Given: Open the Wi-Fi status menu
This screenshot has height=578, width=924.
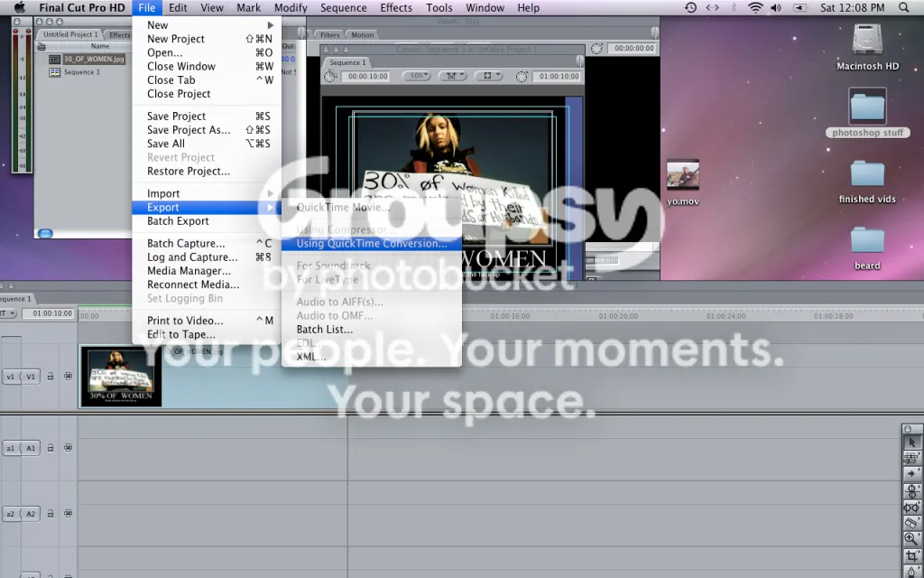Looking at the screenshot, I should click(x=755, y=7).
